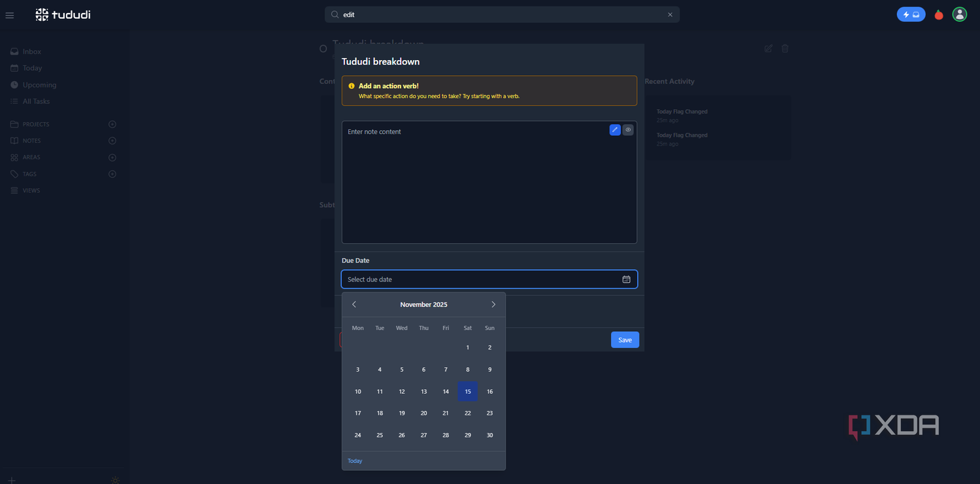
Task: Click the tududi logo
Action: 63,14
